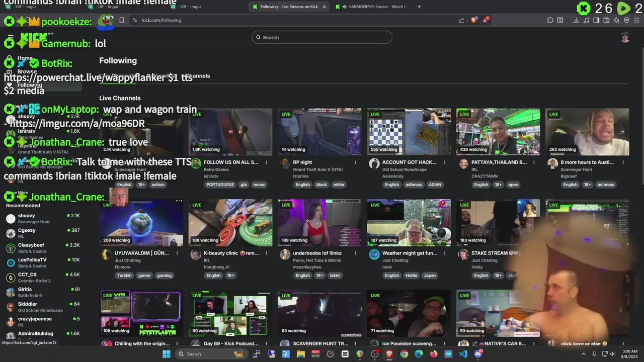The height and width of the screenshot is (362, 644).
Task: Open Google Chrome from taskbar
Action: point(404,354)
